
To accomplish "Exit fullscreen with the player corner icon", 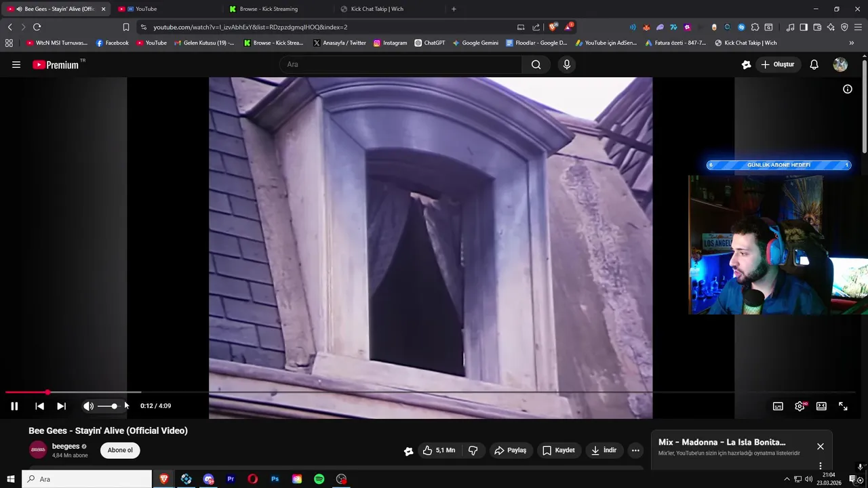I will [843, 406].
